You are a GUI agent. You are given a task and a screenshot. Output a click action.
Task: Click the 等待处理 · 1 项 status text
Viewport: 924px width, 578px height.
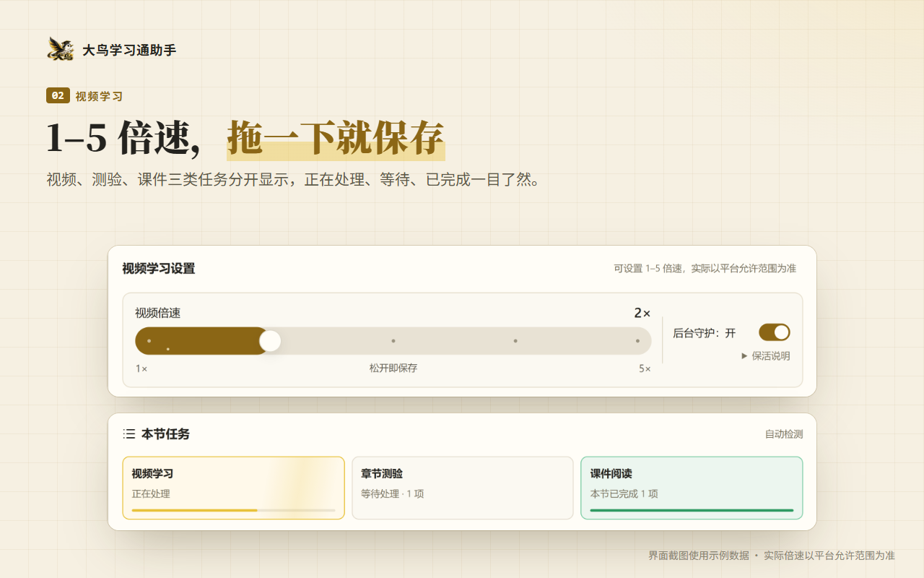[x=393, y=494]
